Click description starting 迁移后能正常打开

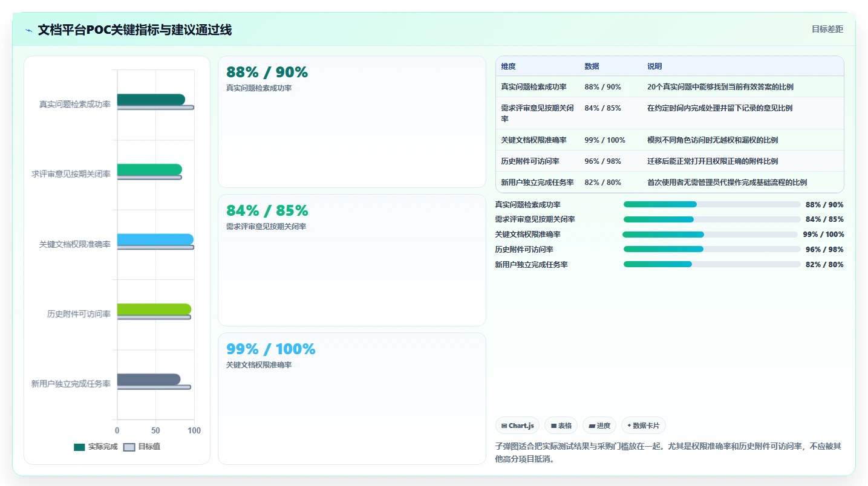tap(713, 161)
